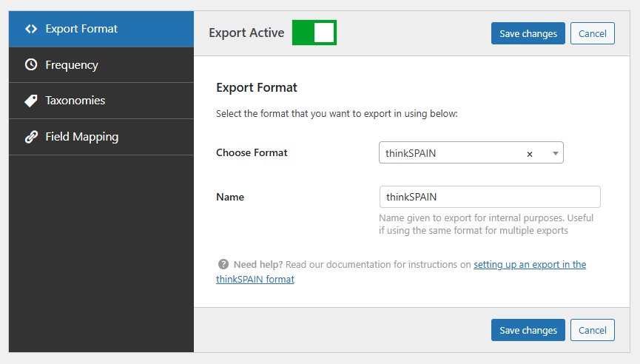Click the Choose Format field label
Screen dimensions: 640x364
(x=252, y=152)
